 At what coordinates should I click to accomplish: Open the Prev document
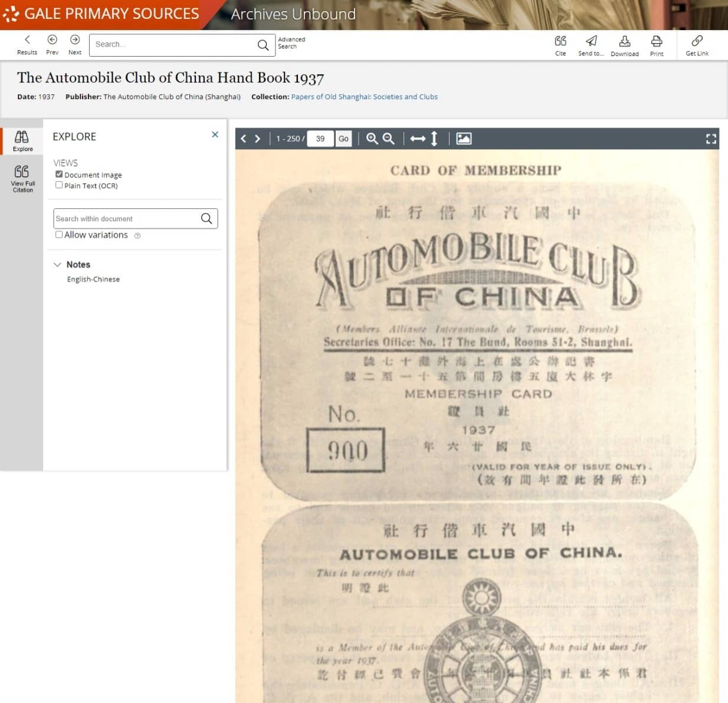(52, 45)
